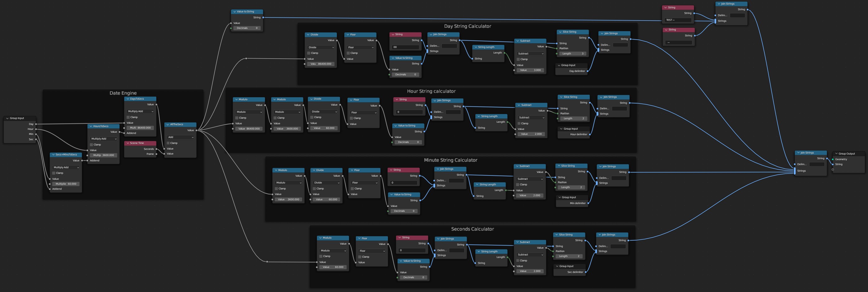Enable Clamp on Day String Calculator Divide node
Screen dimensions: 868x292
click(x=309, y=53)
